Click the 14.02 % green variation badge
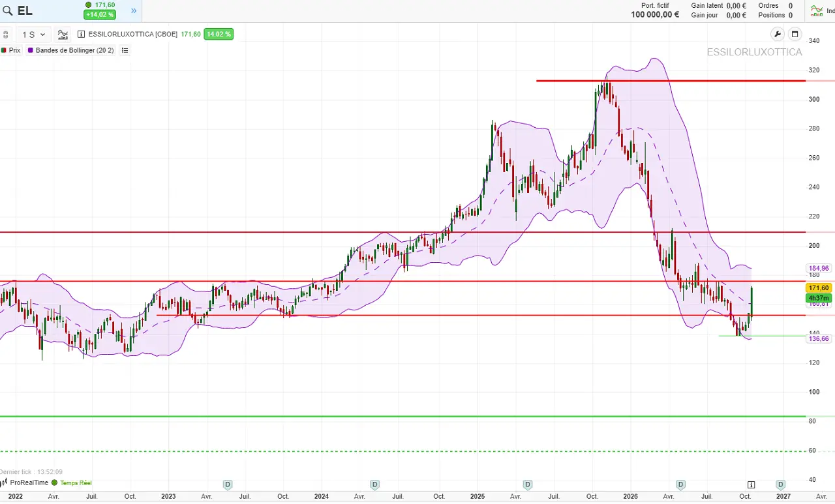 point(219,34)
